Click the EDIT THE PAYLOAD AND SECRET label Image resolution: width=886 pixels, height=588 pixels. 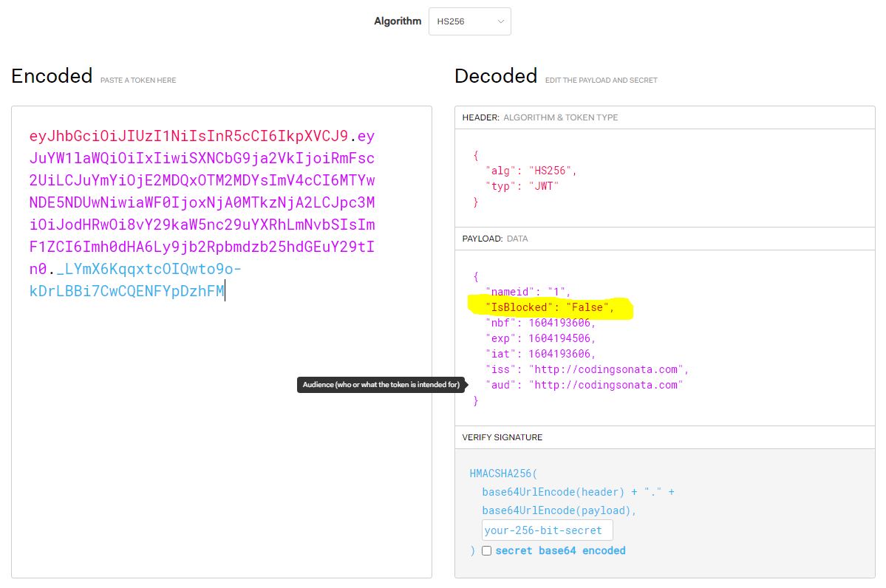click(600, 80)
